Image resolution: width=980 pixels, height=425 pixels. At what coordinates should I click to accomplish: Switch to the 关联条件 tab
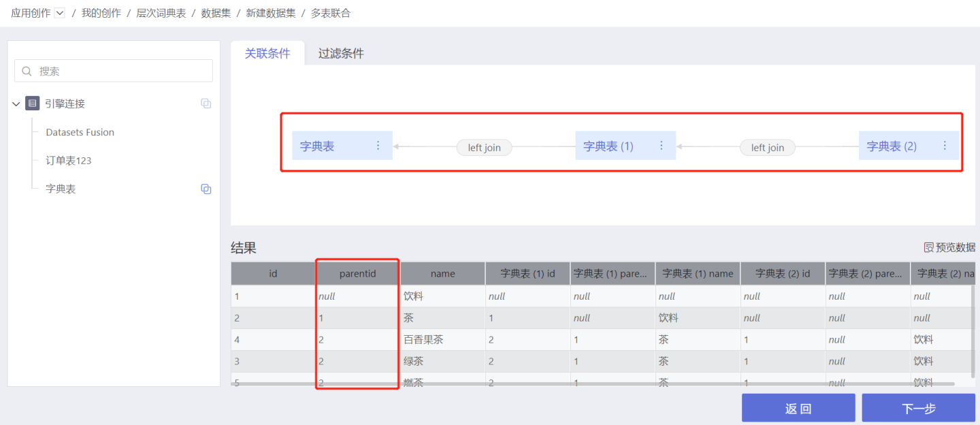click(x=267, y=53)
